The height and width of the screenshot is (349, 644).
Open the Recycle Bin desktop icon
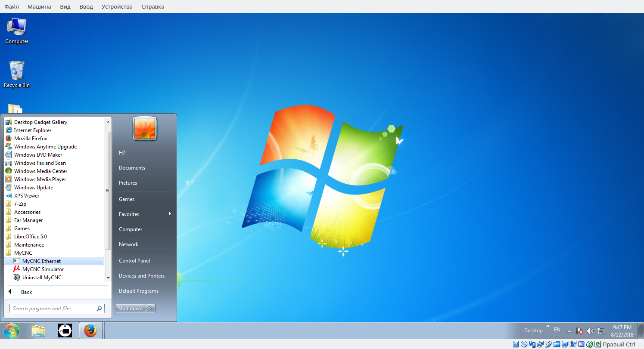[17, 74]
